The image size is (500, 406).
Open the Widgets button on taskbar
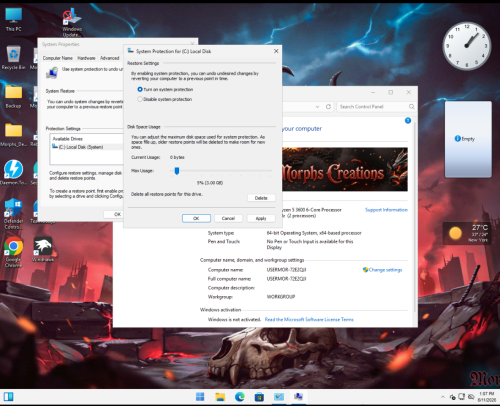point(9,397)
